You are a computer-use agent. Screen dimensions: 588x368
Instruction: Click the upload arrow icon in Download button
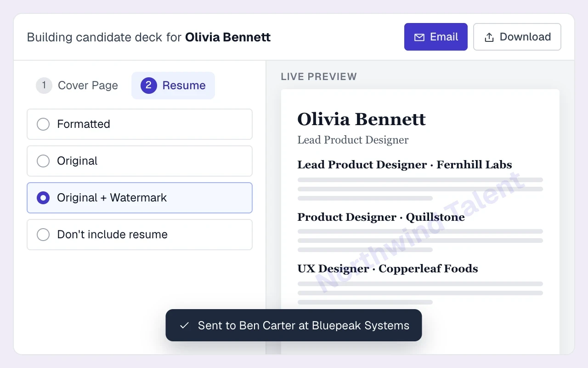click(x=489, y=37)
